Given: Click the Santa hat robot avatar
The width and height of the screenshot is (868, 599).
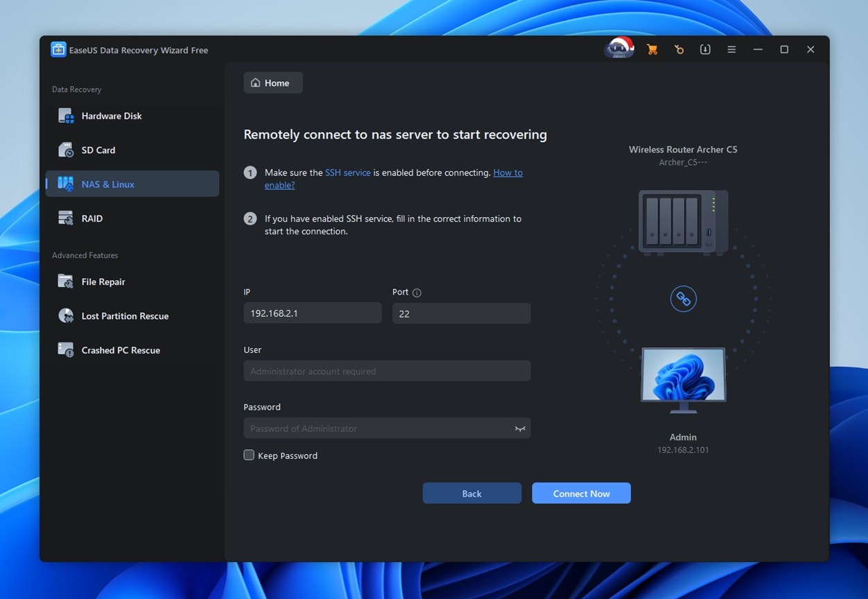Looking at the screenshot, I should (x=618, y=49).
